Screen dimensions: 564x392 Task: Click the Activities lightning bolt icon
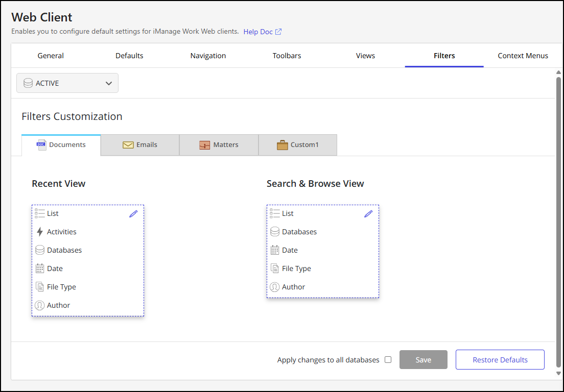[x=40, y=232]
